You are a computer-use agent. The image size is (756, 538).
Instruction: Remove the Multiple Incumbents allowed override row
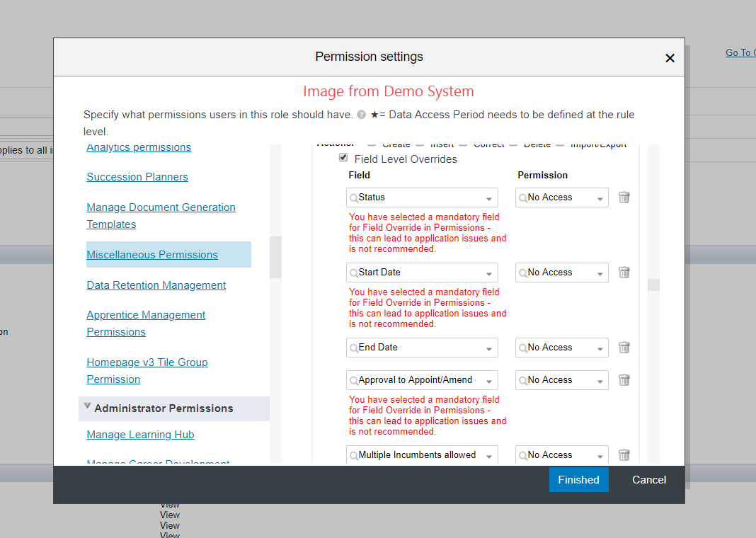pos(624,454)
